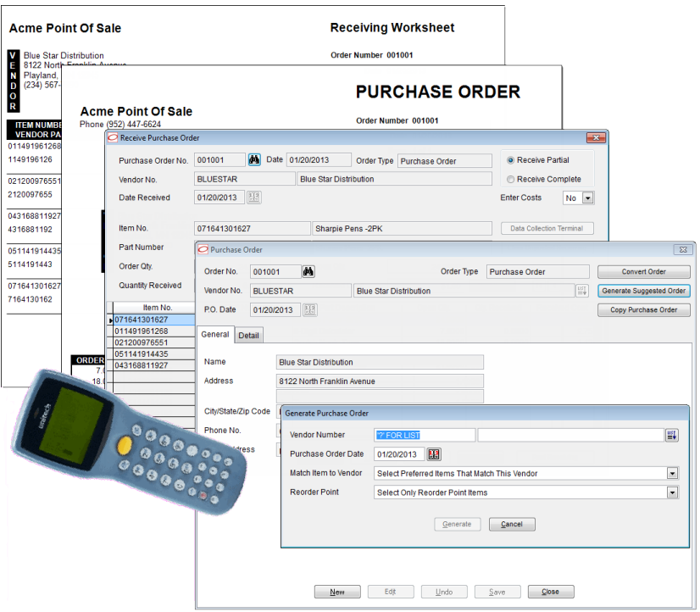Viewport: 700px width, 612px height.
Task: Open calendar icon beside P.O. Date field
Action: [310, 309]
